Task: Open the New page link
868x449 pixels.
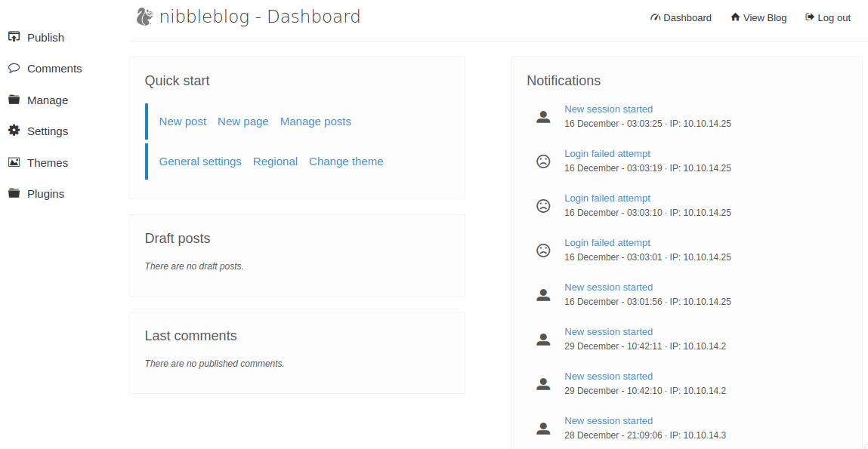Action: pyautogui.click(x=242, y=121)
